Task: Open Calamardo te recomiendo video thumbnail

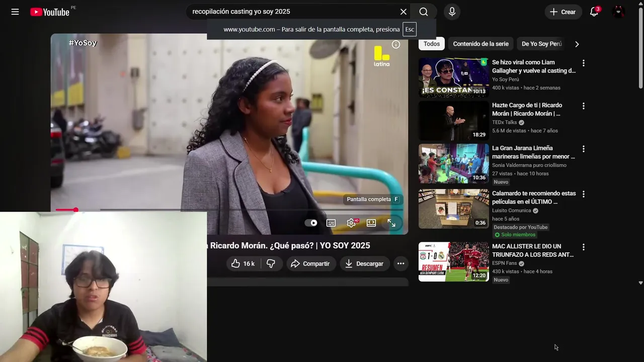Action: [x=453, y=209]
